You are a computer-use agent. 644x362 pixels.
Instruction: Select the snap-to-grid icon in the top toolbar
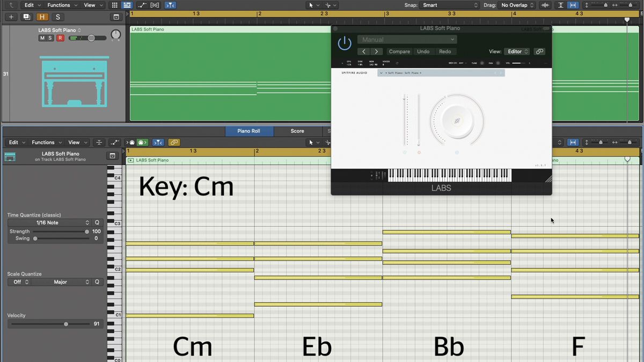coord(170,5)
